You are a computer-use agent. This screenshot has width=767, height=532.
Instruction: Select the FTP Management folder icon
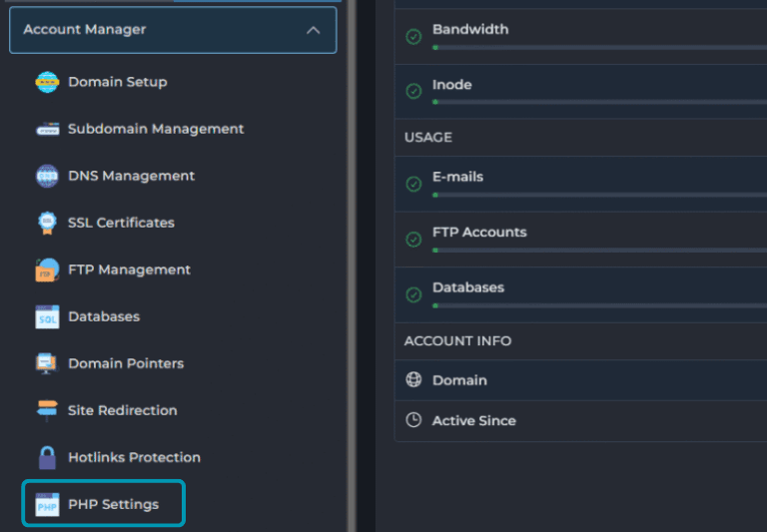[x=47, y=270]
